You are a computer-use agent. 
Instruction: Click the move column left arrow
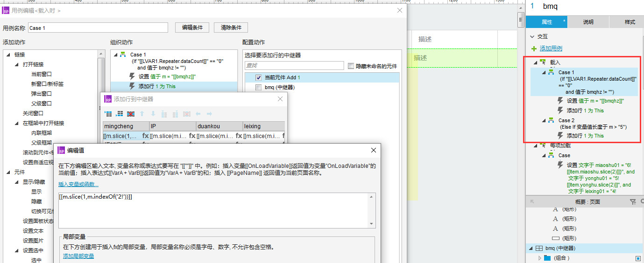coord(198,114)
